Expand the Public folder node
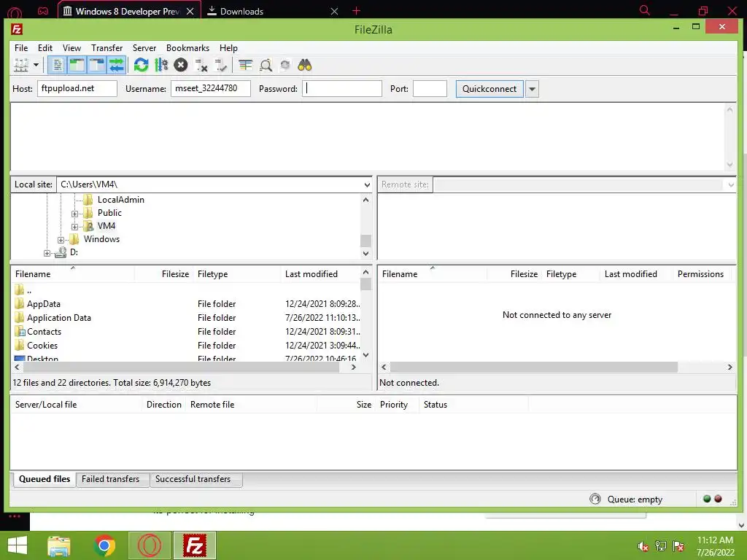 click(x=74, y=214)
